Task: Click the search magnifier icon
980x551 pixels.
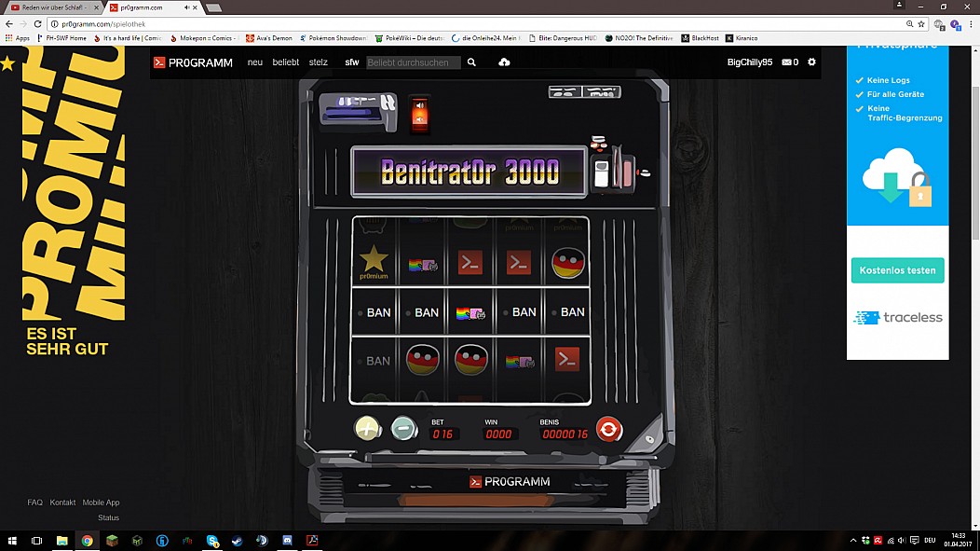Action: point(471,62)
